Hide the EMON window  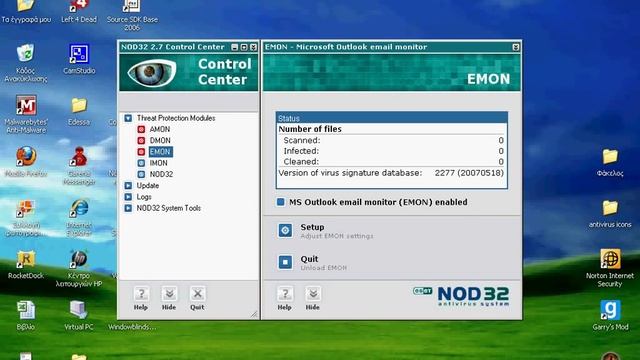click(x=313, y=298)
